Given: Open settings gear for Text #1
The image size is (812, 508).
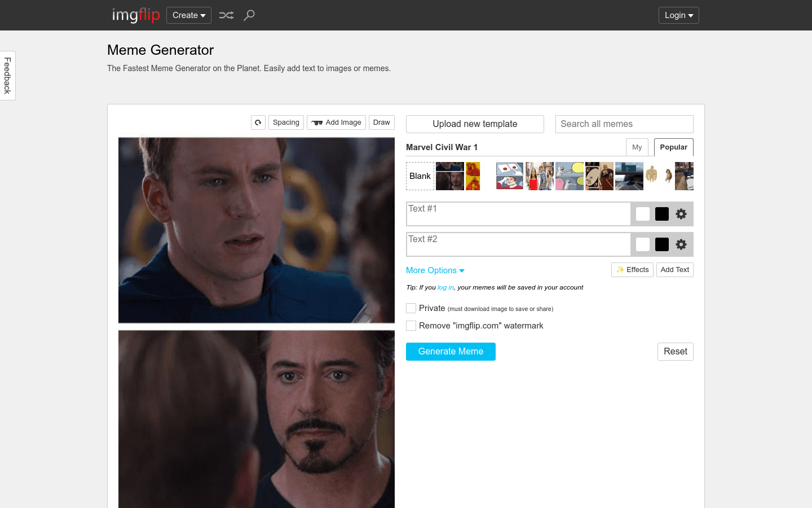Looking at the screenshot, I should [x=681, y=214].
